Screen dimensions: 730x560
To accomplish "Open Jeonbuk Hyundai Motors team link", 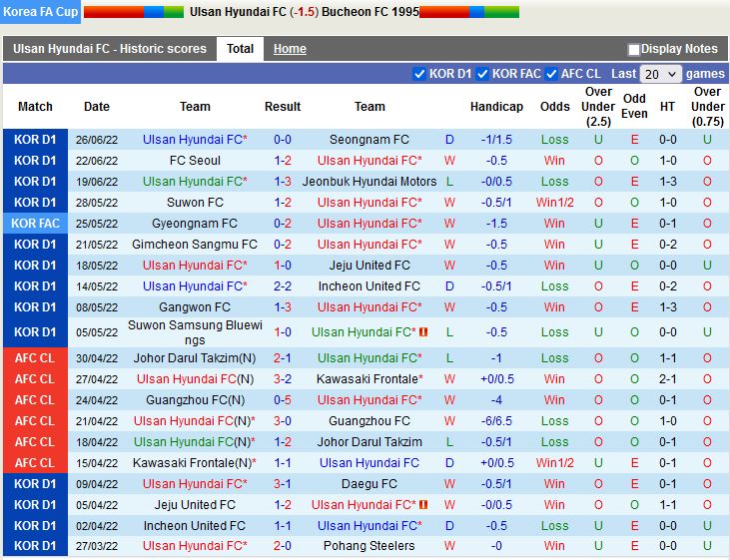I will (369, 182).
